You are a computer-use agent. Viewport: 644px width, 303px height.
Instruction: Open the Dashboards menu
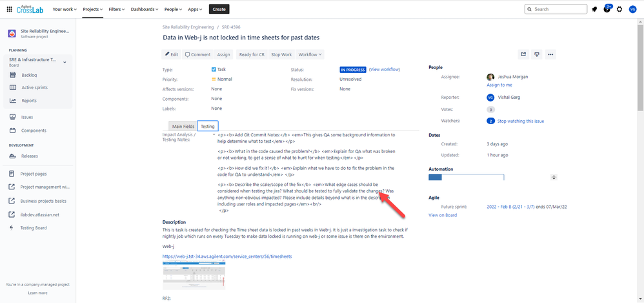click(145, 9)
